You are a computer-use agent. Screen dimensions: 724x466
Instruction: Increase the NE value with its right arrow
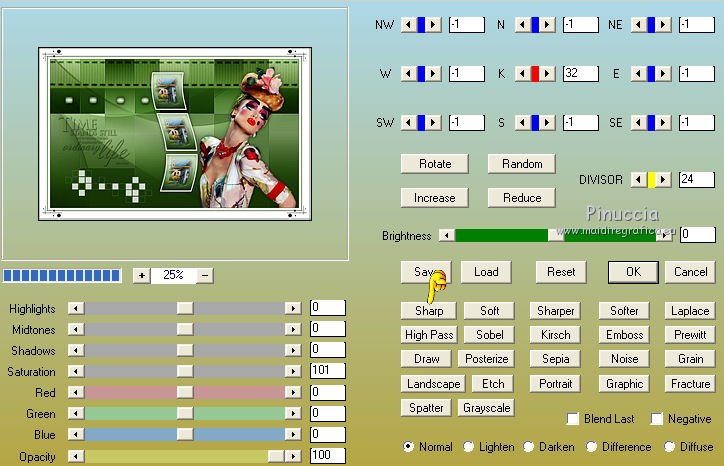(x=663, y=24)
